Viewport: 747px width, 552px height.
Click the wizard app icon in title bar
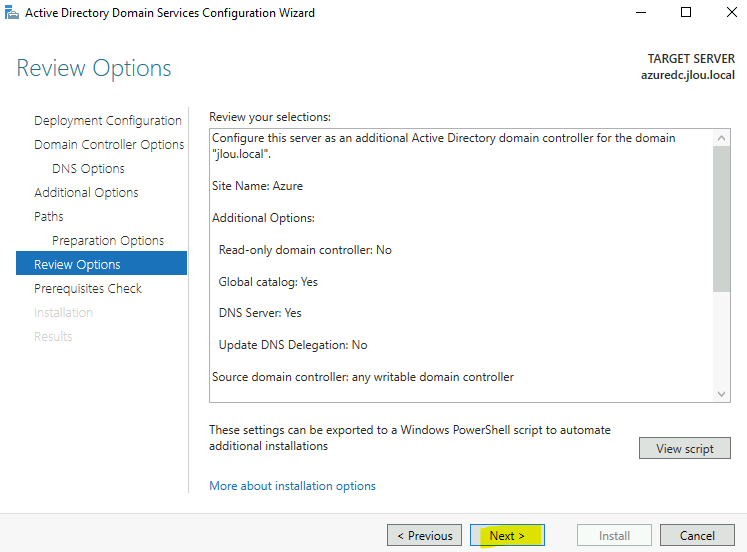pyautogui.click(x=11, y=12)
